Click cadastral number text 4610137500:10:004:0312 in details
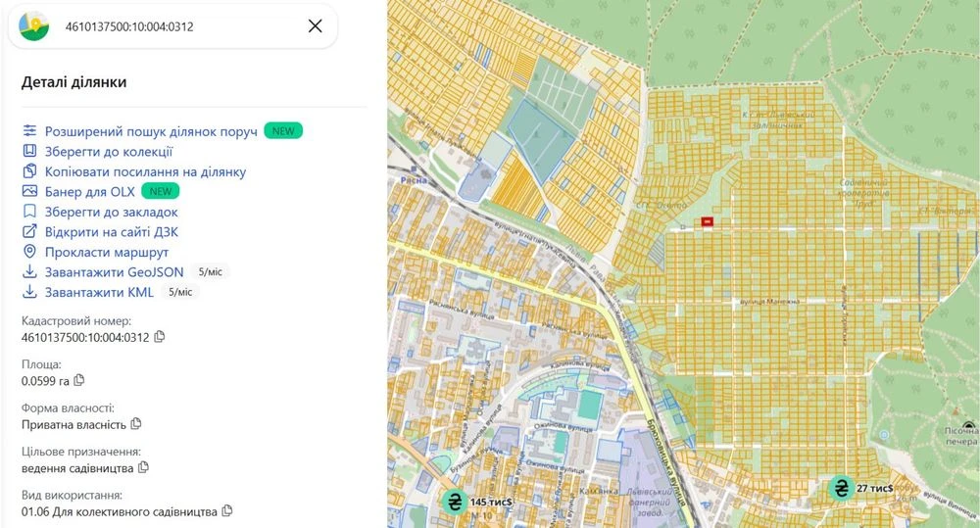Image resolution: width=980 pixels, height=528 pixels. click(x=85, y=337)
